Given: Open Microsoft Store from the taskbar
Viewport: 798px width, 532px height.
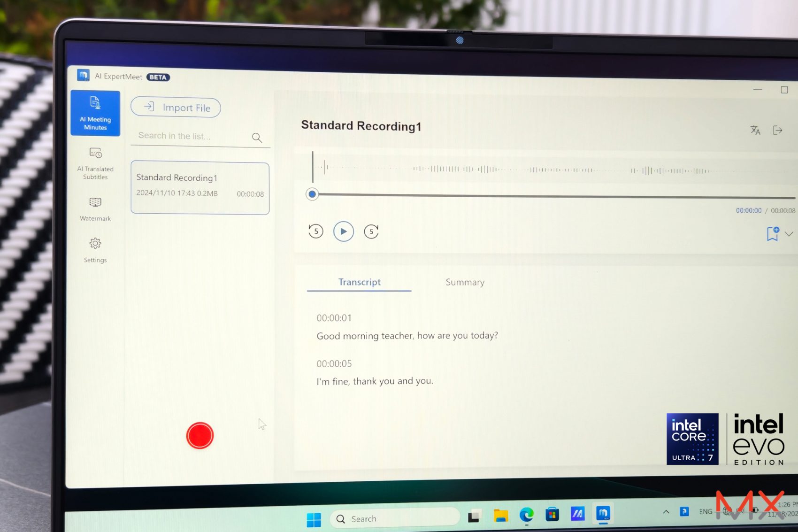Looking at the screenshot, I should (552, 515).
